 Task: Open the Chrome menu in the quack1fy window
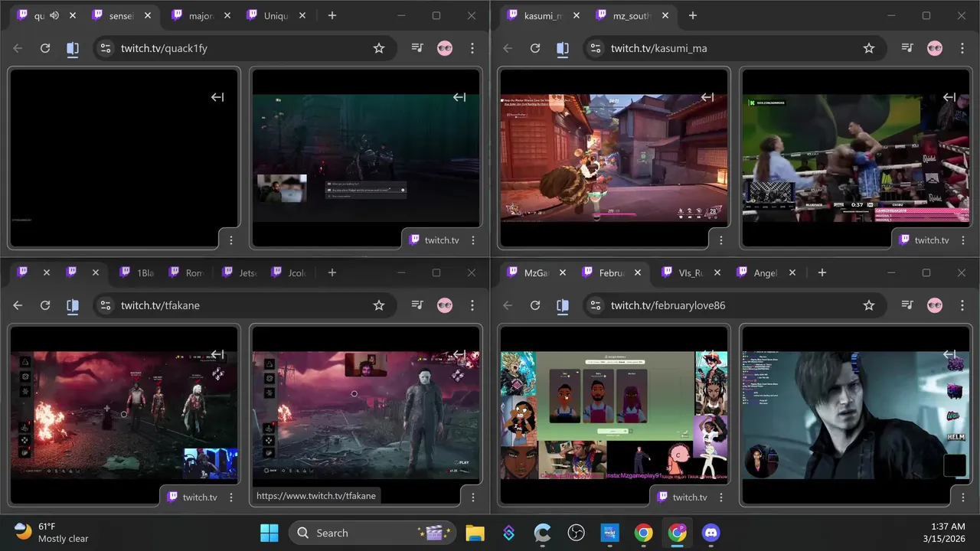click(472, 48)
